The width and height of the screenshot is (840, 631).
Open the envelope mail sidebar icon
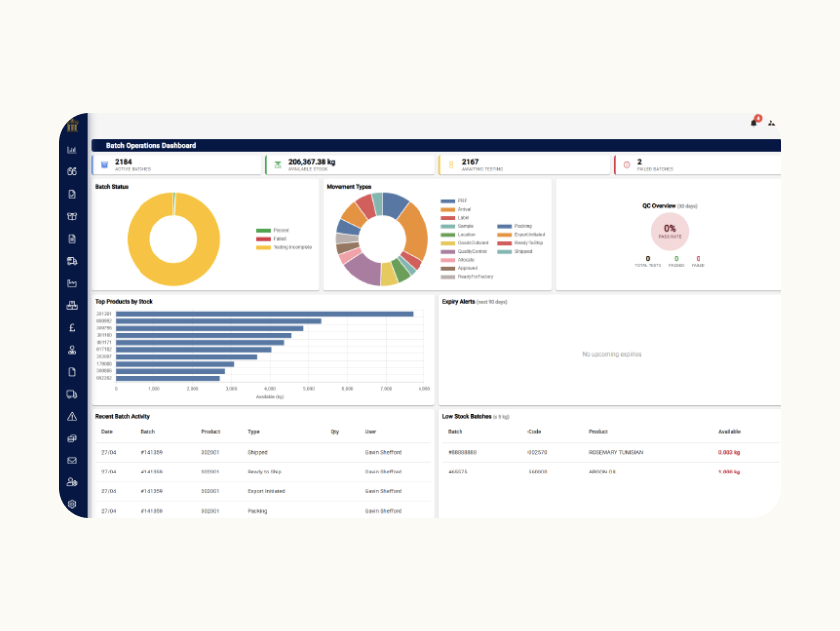click(72, 460)
